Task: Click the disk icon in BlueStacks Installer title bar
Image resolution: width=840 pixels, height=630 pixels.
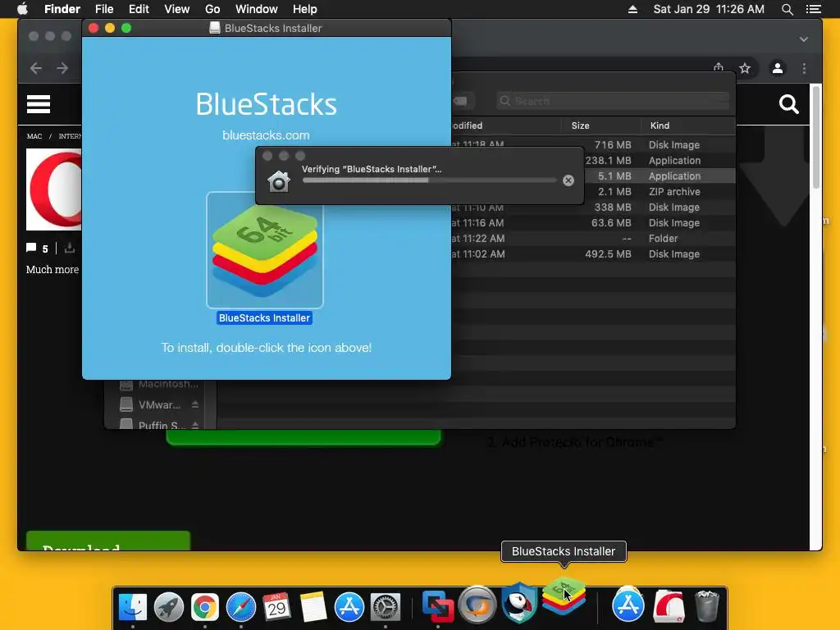Action: click(215, 28)
